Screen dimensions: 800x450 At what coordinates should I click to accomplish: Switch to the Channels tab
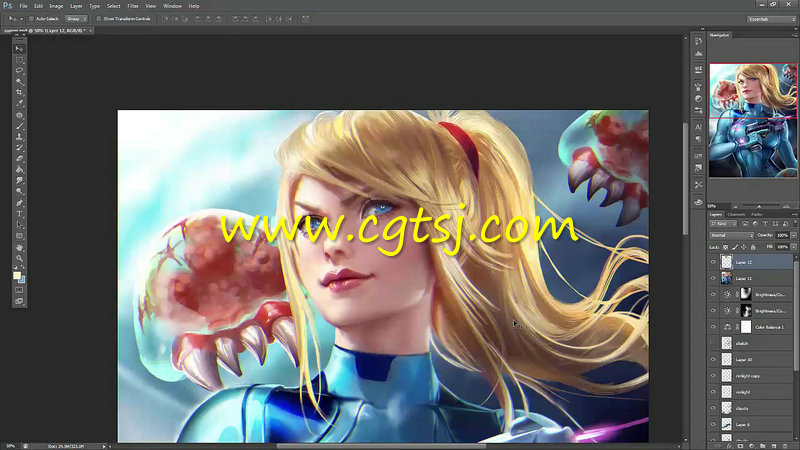(x=736, y=214)
